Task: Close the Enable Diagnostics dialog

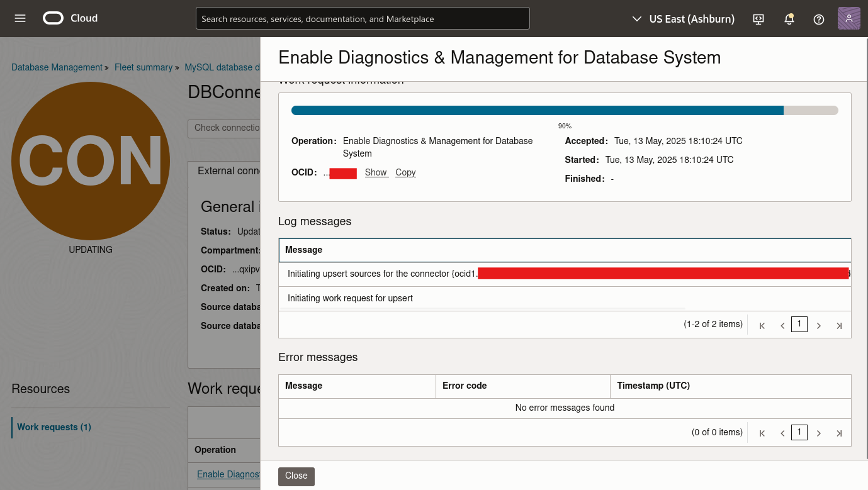Action: tap(296, 476)
